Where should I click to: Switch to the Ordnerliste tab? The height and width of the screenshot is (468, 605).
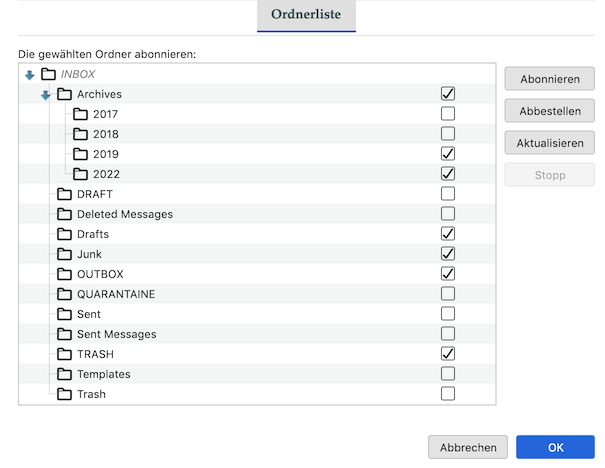point(306,15)
